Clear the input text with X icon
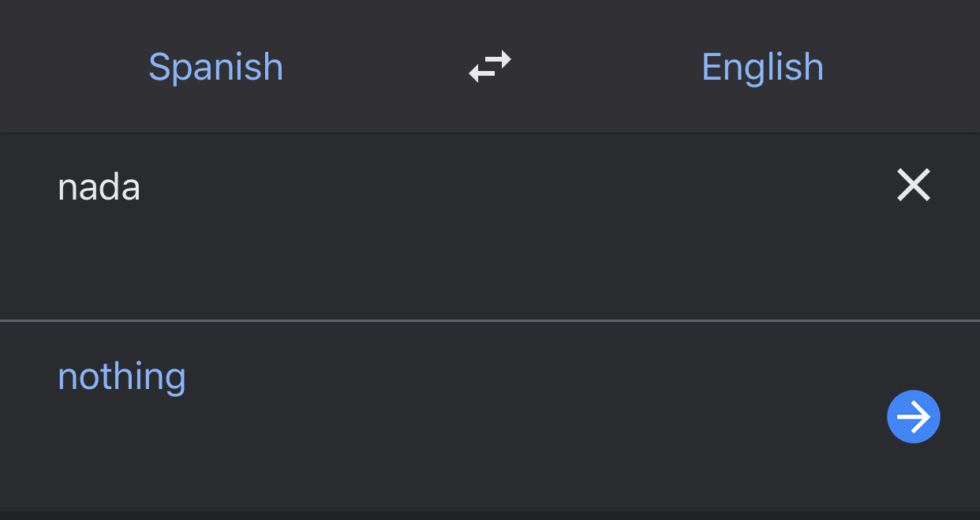Screen dimensions: 980x520 (x=914, y=185)
